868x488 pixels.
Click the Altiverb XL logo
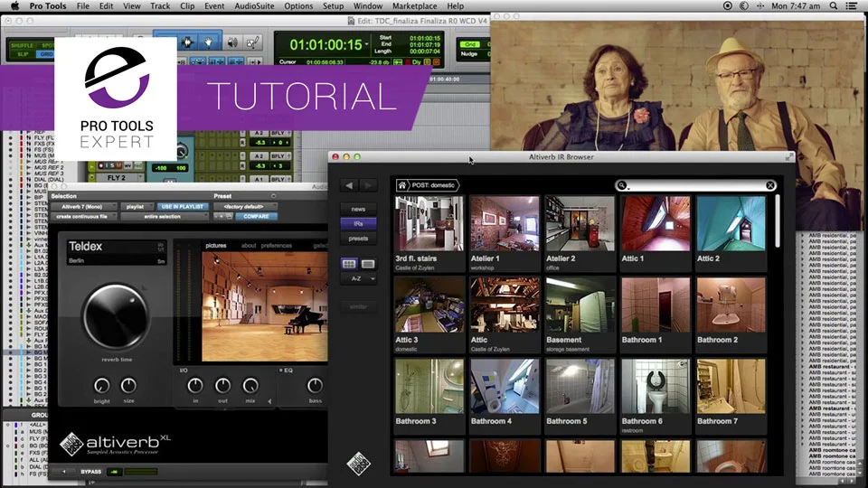pos(115,444)
